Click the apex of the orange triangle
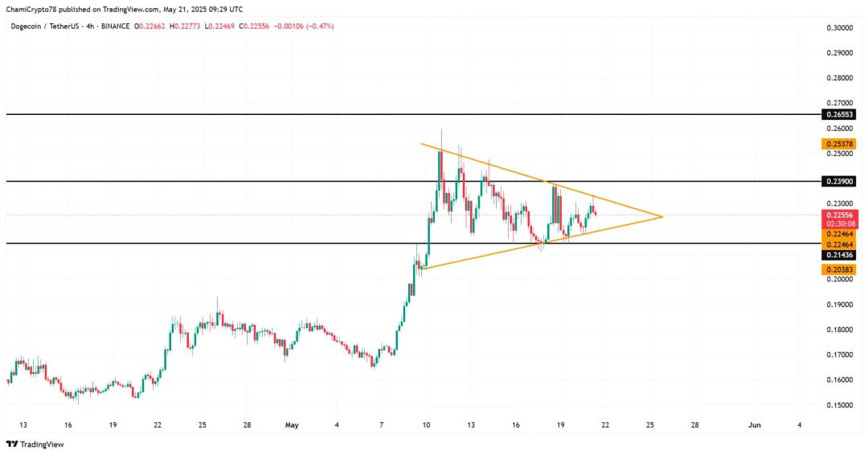This screenshot has width=868, height=455. [661, 216]
